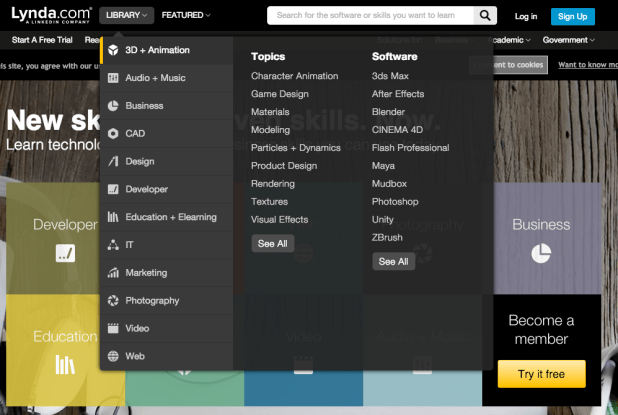Select Education + Elearning category
This screenshot has width=618, height=415.
(x=166, y=217)
